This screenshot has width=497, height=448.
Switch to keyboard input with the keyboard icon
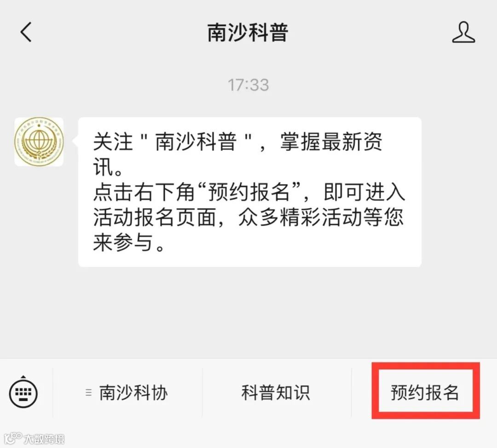click(x=23, y=392)
